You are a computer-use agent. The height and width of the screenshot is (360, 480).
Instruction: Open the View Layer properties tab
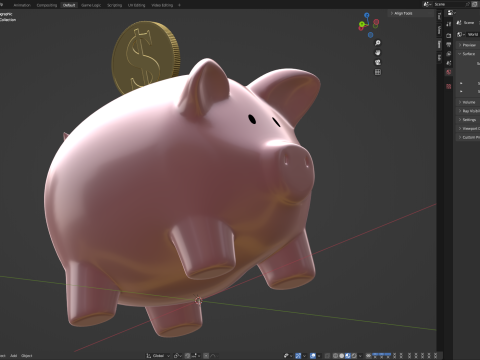point(448,54)
